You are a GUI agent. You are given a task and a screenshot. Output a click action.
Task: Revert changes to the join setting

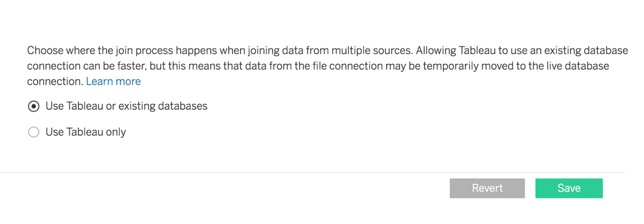click(x=487, y=188)
